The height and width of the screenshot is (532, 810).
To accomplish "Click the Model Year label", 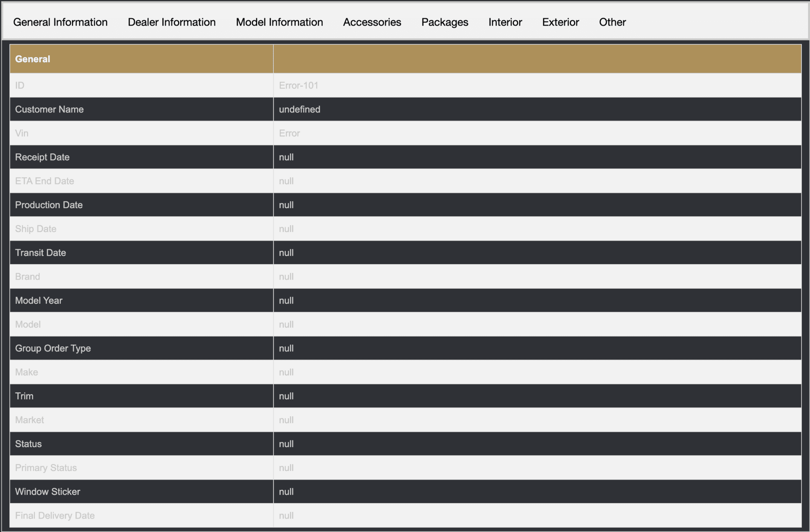I will [38, 300].
